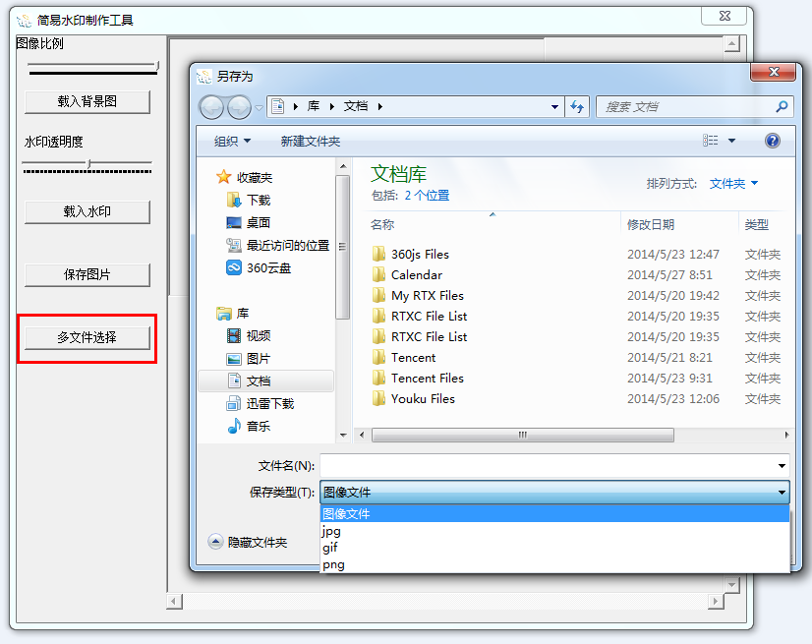Click 隐藏文件夹 toggle button
The width and height of the screenshot is (812, 644).
pos(248,543)
